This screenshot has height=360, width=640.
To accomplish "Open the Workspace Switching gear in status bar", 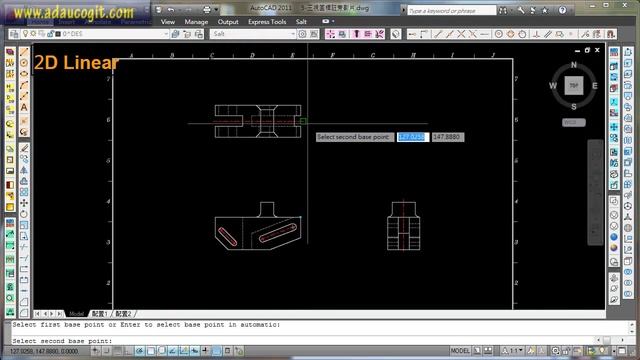I will 555,351.
